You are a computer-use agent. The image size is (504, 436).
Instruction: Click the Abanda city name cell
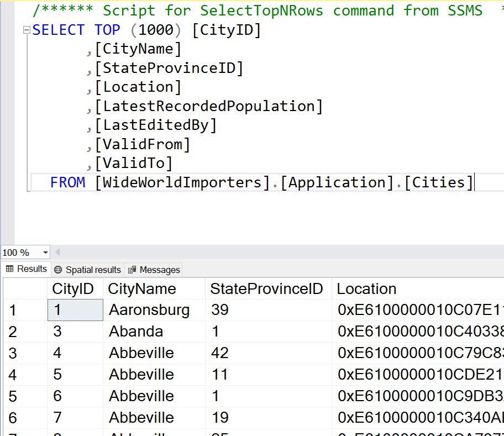pos(154,332)
